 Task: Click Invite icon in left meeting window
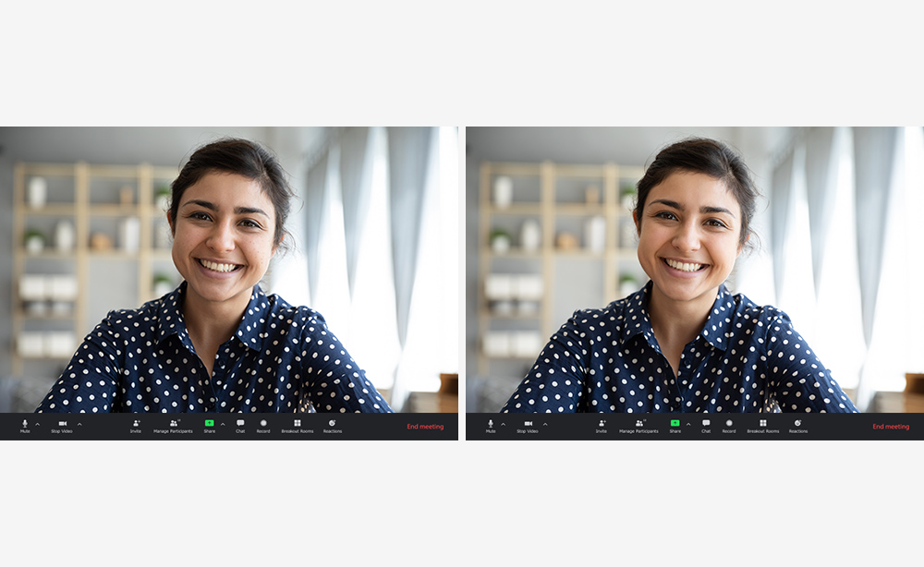pyautogui.click(x=136, y=424)
